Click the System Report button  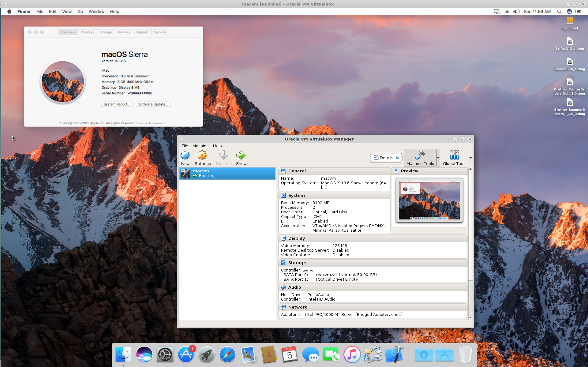117,104
